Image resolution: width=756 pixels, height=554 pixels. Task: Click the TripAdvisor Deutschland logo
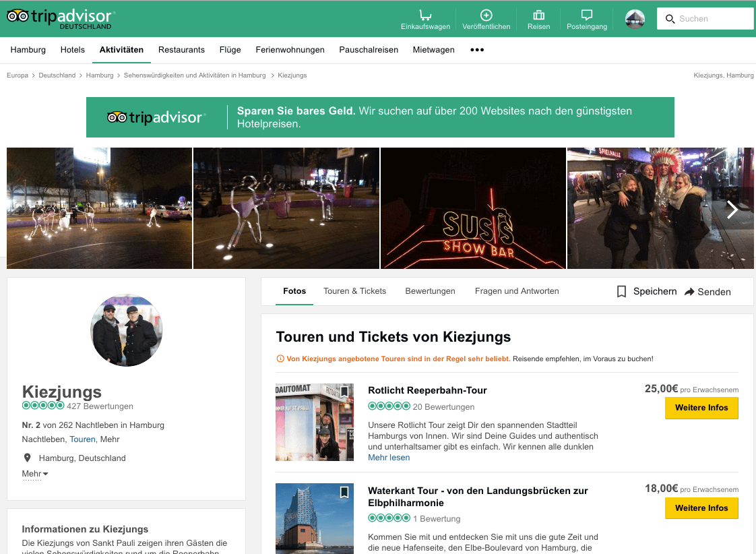tap(61, 18)
